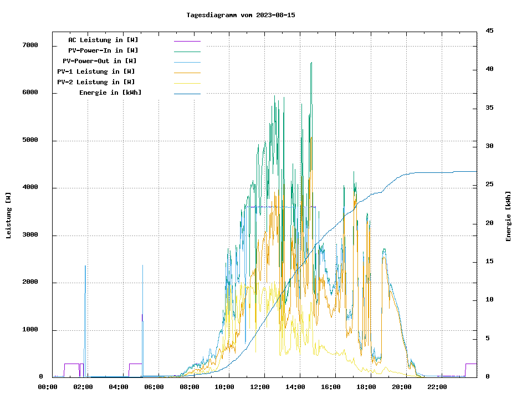Click the PV-2 Leistung in [W] legend label

[x=95, y=82]
